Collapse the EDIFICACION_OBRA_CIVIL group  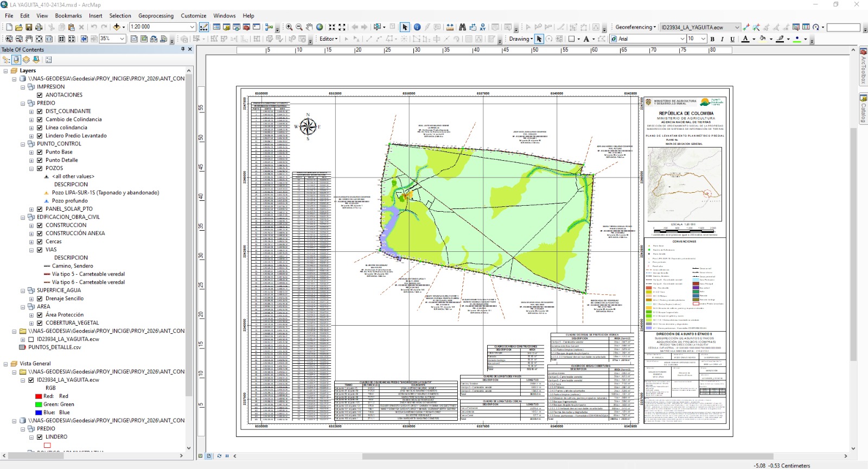click(x=23, y=217)
